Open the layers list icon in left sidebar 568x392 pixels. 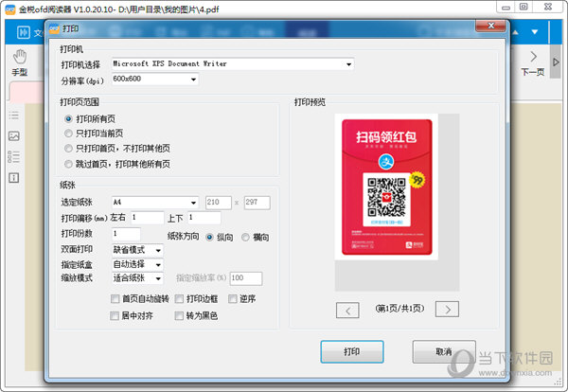(14, 156)
